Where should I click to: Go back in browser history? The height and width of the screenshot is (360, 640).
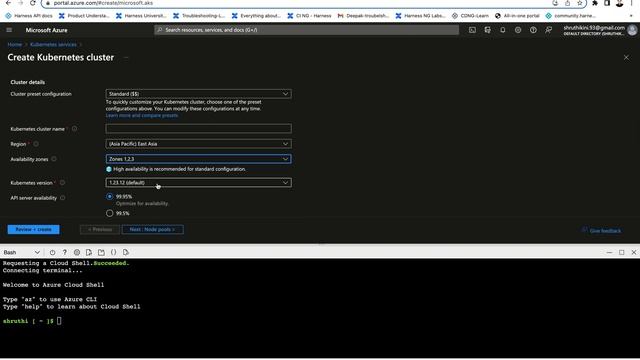coord(8,3)
